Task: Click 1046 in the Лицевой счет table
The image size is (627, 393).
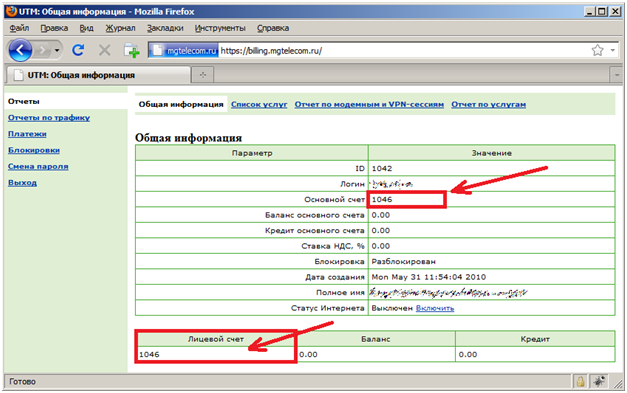Action: coord(149,355)
